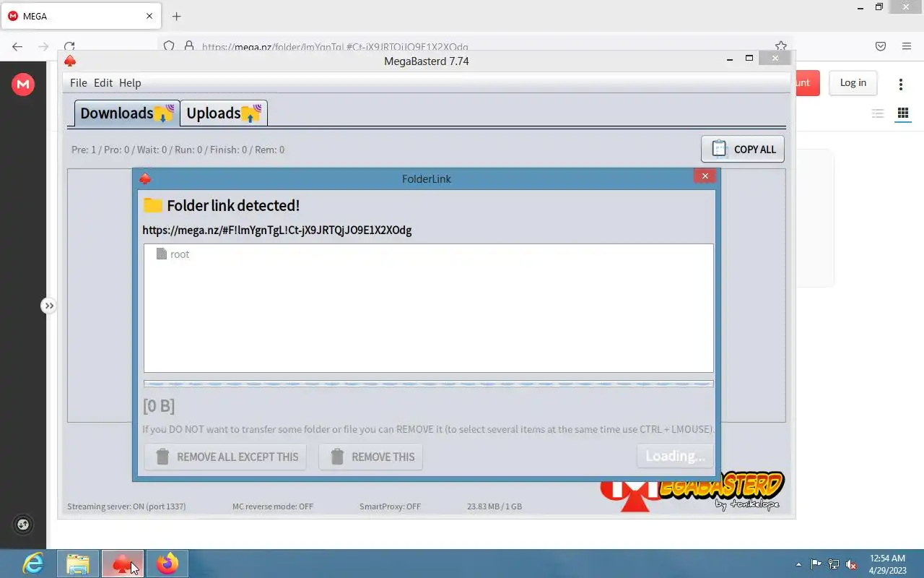The height and width of the screenshot is (578, 924).
Task: Open the File menu in MegaBasterd
Action: 78,83
